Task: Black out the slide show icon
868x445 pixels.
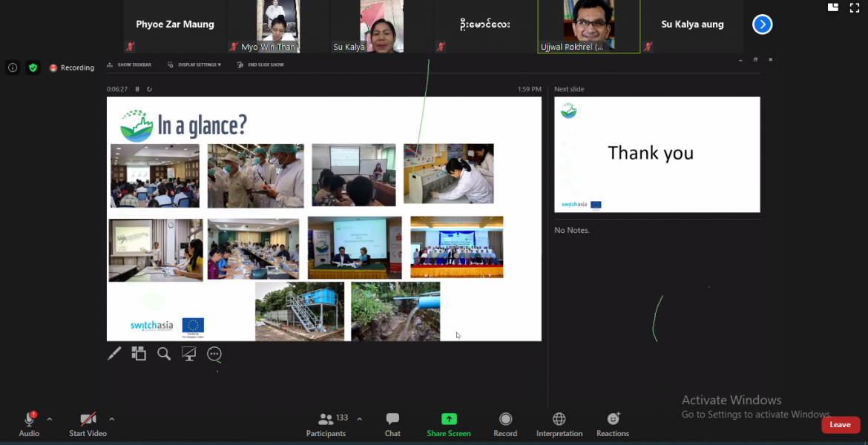Action: pos(188,354)
